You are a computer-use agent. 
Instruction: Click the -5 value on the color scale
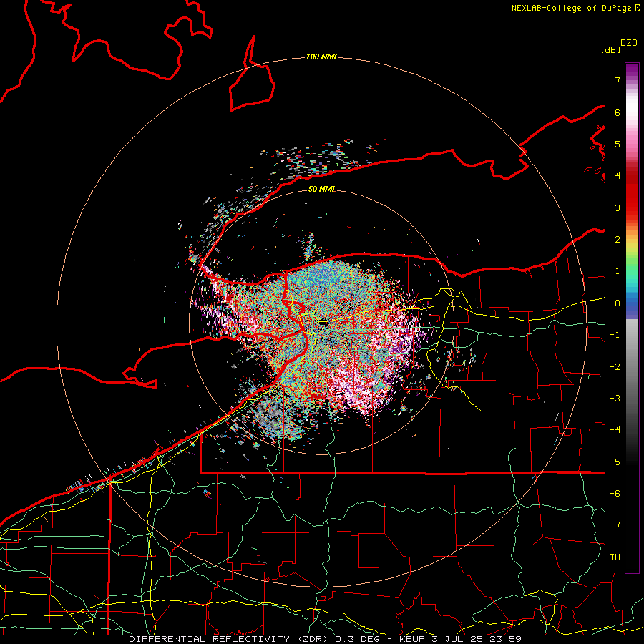coord(615,462)
